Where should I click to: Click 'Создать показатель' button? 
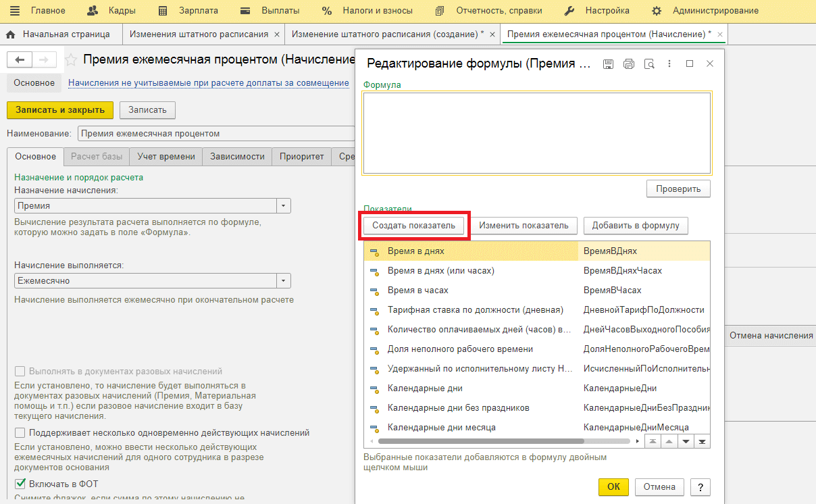413,225
